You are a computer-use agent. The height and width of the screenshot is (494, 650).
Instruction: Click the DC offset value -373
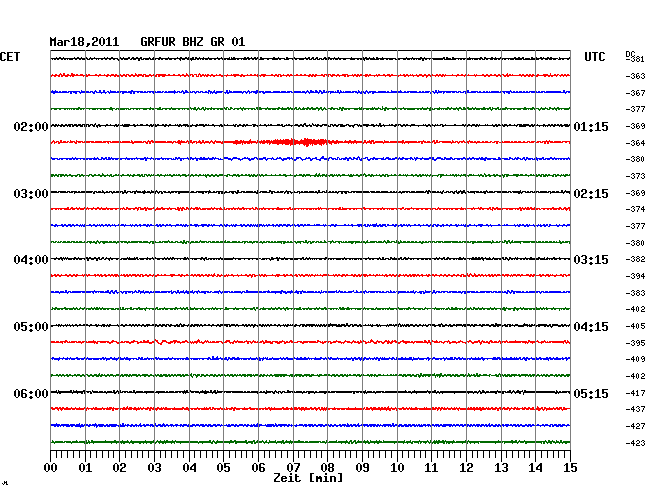click(x=635, y=177)
